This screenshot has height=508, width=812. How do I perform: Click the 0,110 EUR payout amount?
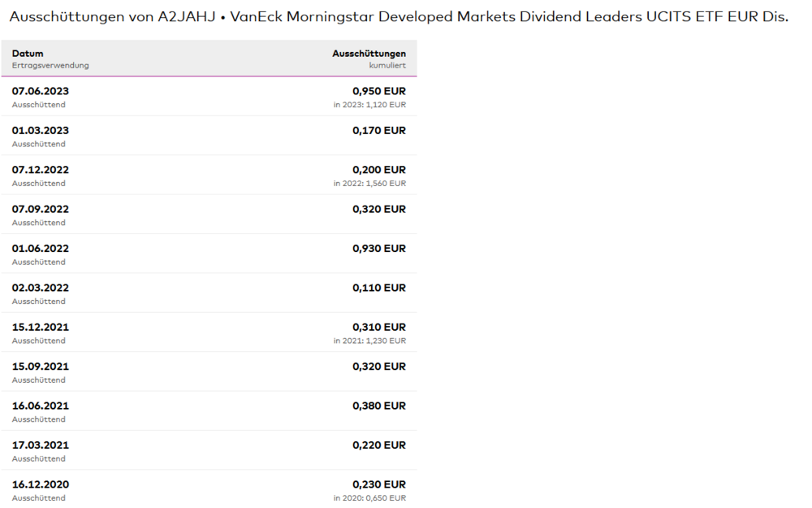point(379,288)
